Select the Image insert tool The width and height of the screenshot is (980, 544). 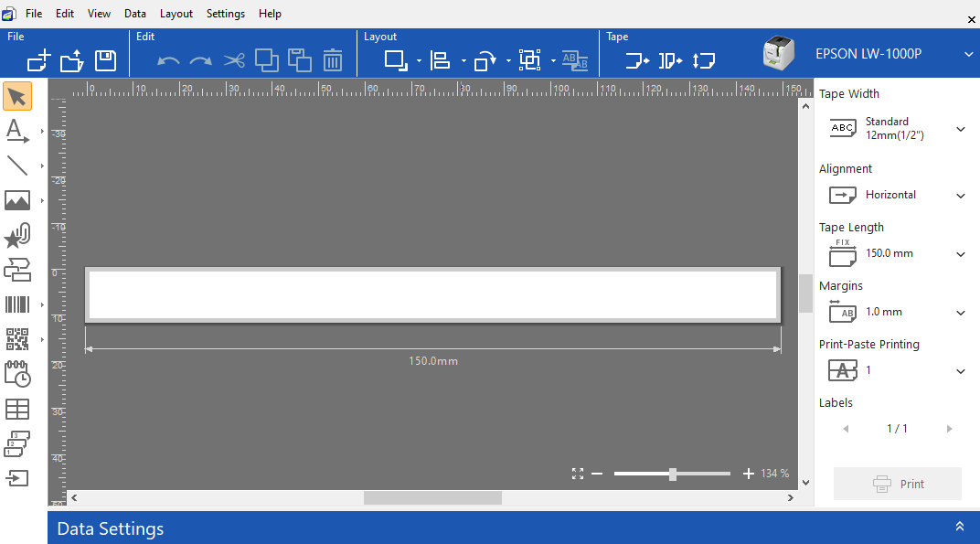tap(16, 201)
